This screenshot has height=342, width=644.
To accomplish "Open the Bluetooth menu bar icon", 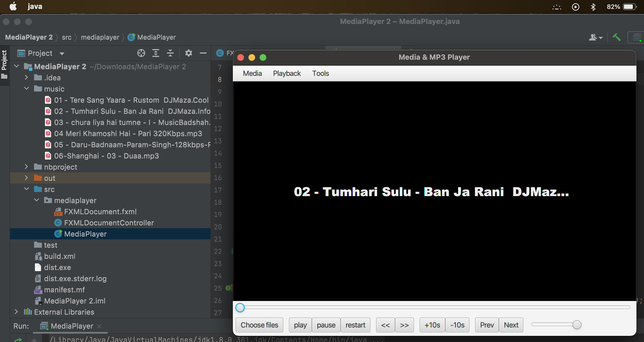I will pos(593,6).
